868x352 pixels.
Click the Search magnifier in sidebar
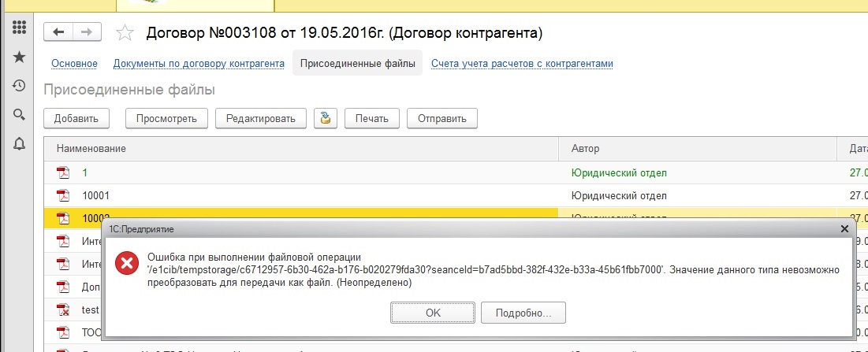(x=20, y=115)
